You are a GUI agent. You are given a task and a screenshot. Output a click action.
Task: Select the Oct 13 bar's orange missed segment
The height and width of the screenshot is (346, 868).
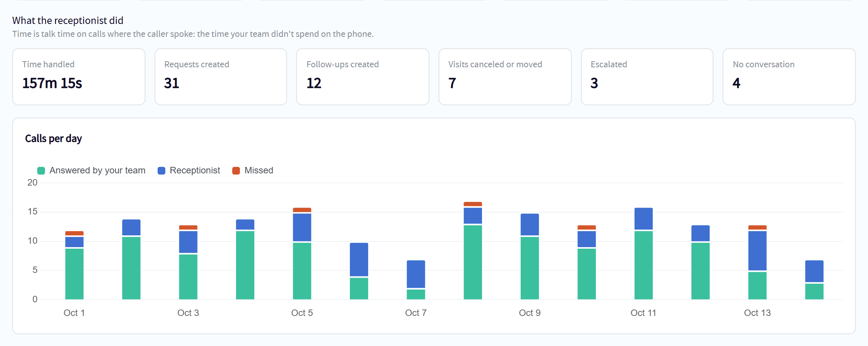coord(757,227)
